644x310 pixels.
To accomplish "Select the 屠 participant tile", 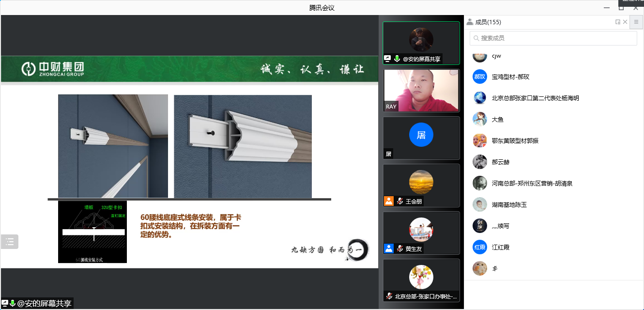I will 421,138.
